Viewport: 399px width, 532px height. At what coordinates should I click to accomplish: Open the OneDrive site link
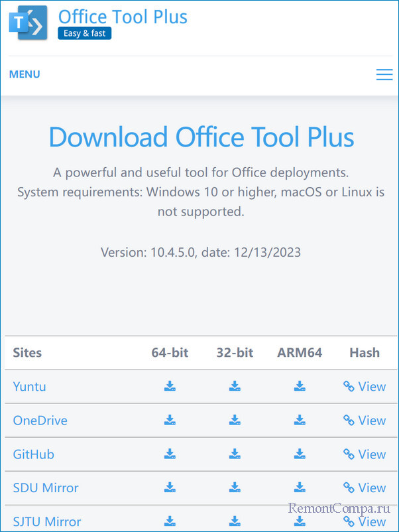pos(40,421)
